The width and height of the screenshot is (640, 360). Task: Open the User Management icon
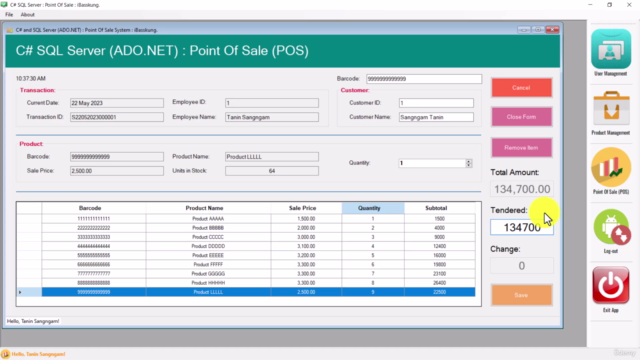click(611, 49)
